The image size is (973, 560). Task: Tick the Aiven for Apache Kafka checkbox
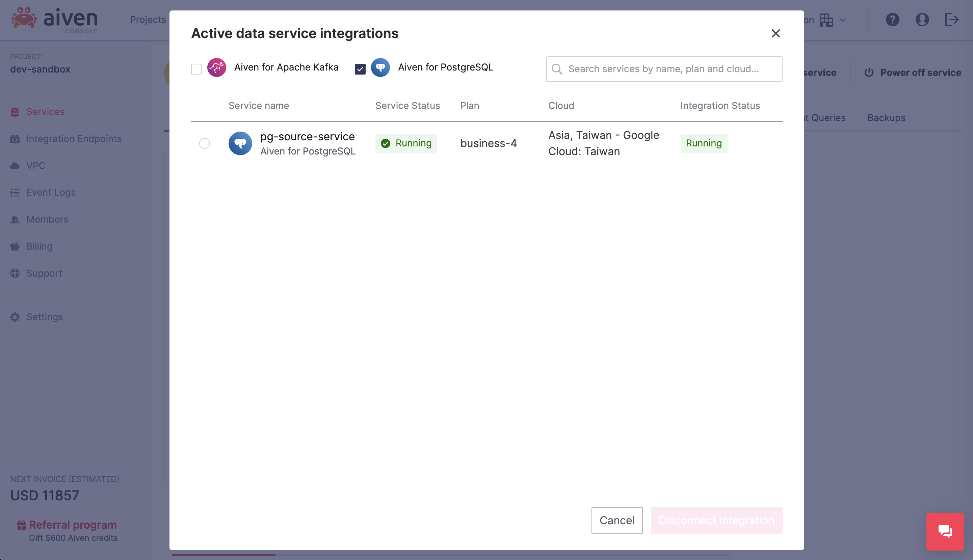[x=196, y=69]
